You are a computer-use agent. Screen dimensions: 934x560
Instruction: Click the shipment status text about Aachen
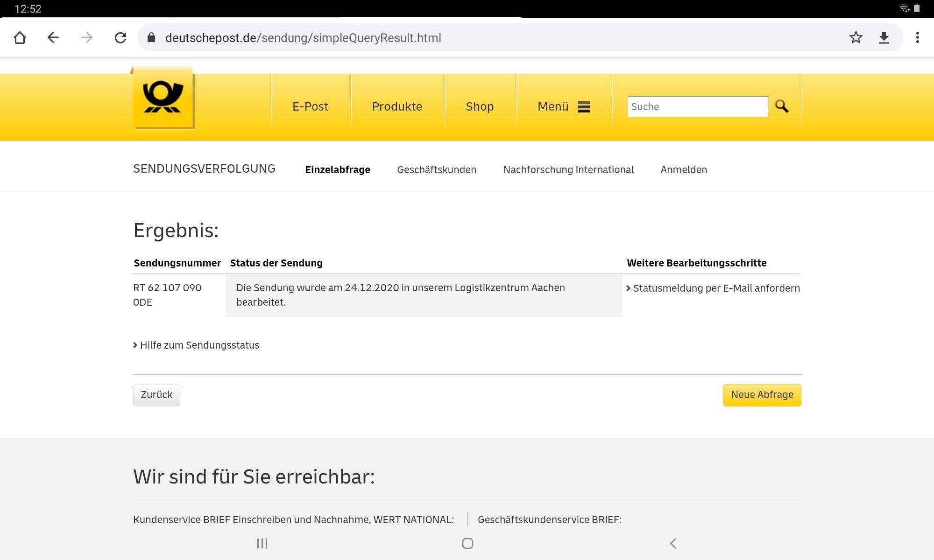pos(401,295)
